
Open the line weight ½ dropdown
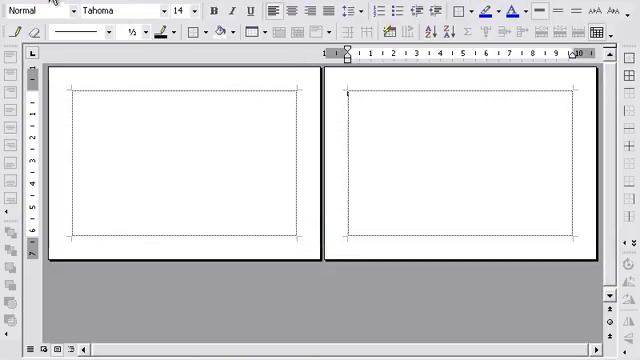[x=146, y=32]
